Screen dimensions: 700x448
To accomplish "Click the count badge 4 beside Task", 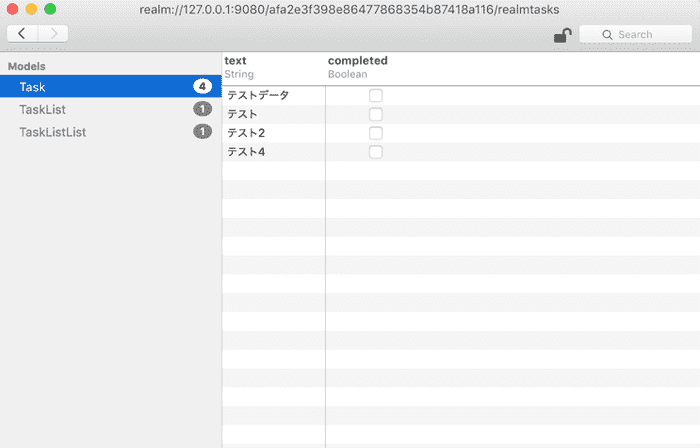I will pos(202,87).
